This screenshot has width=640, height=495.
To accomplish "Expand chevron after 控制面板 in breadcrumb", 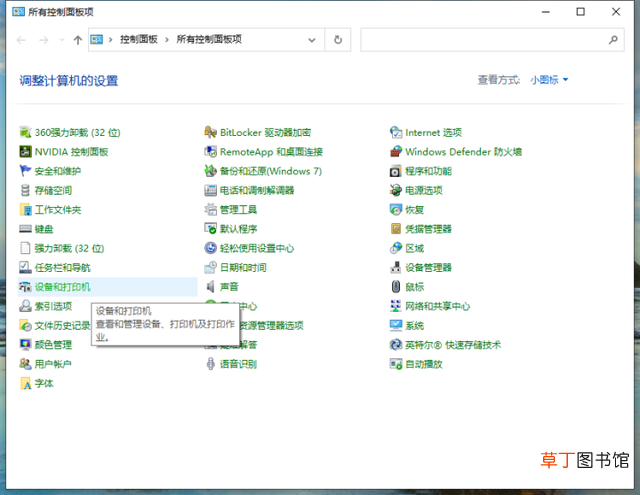I will (x=167, y=40).
